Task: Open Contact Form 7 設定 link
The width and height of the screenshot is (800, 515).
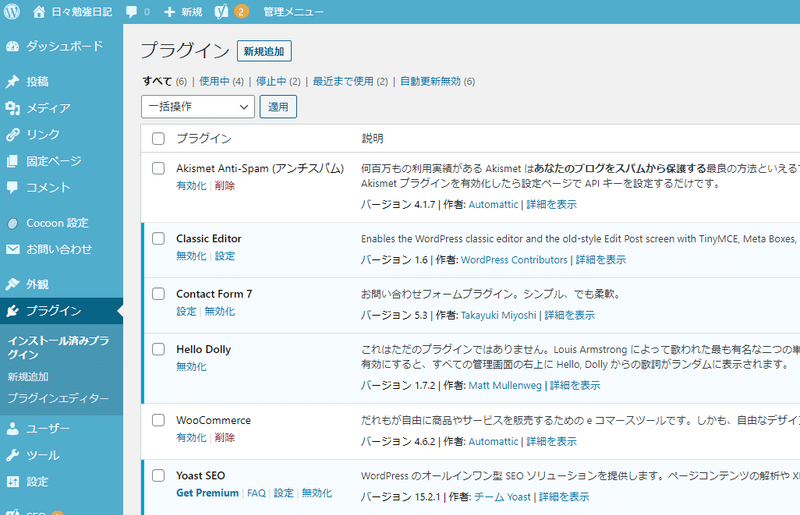Action: click(x=186, y=311)
